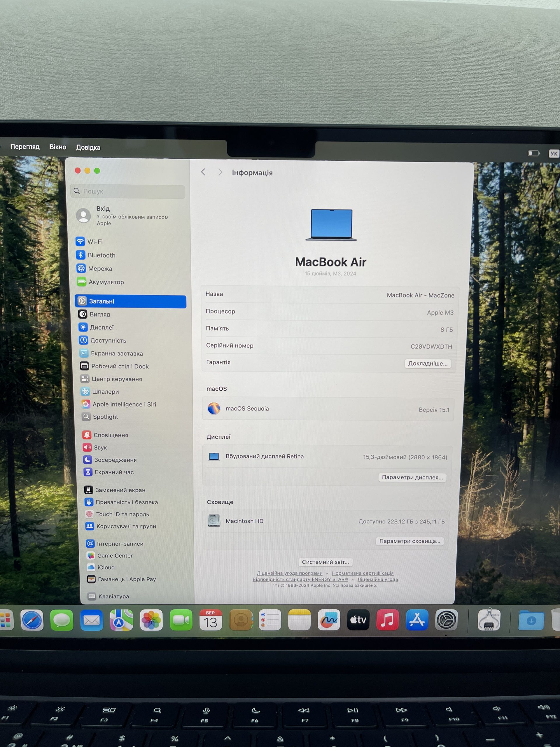Click Macintosh HD storage row
560x747 pixels.
326,521
